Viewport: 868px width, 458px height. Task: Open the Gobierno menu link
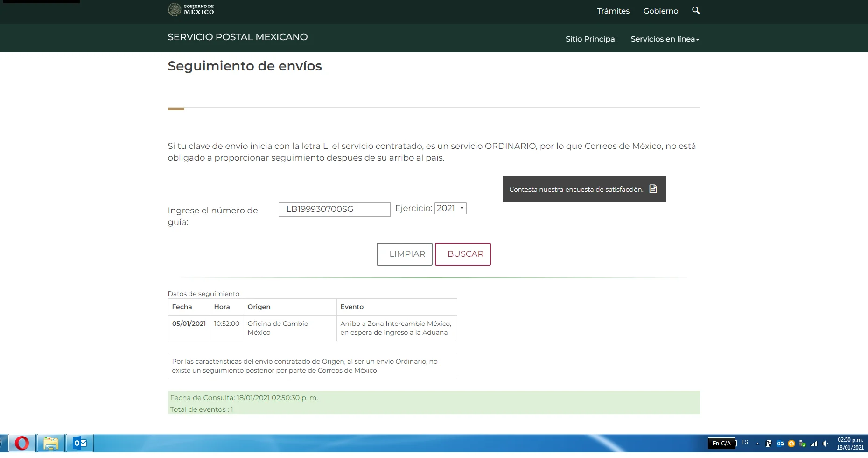(661, 11)
